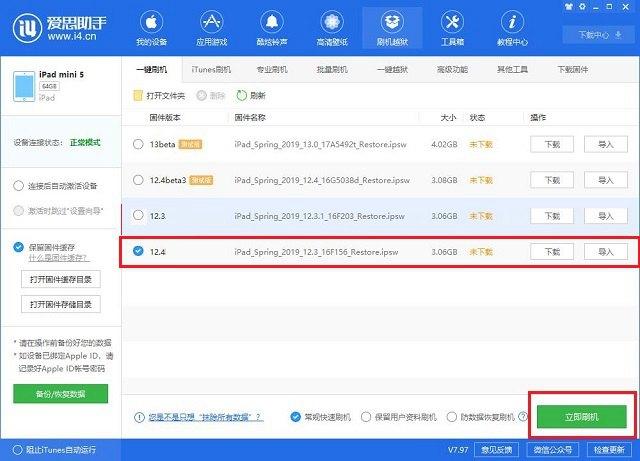The width and height of the screenshot is (640, 461).
Task: Click iPad_Spring_2019_13.0_17A5492t_Restore.ipsw filename
Action: coord(320,145)
